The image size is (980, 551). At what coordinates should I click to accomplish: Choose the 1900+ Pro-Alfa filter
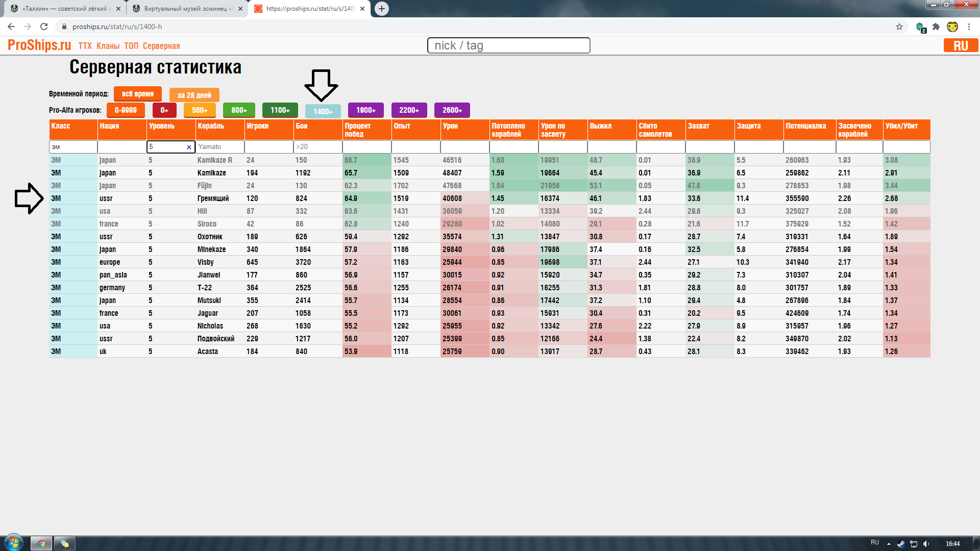[365, 110]
